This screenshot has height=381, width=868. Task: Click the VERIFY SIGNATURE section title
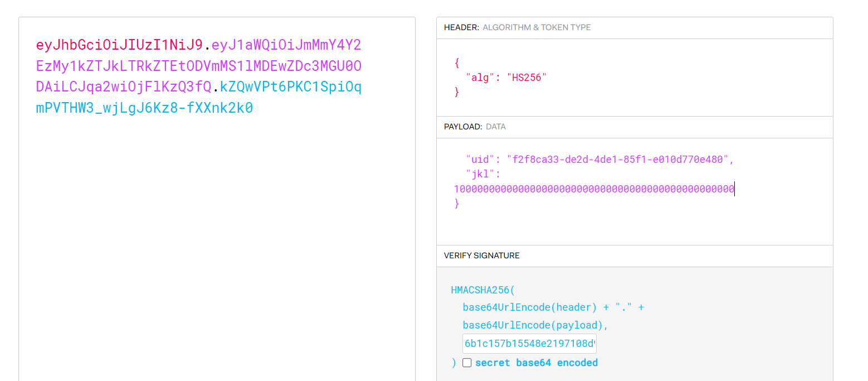click(481, 255)
